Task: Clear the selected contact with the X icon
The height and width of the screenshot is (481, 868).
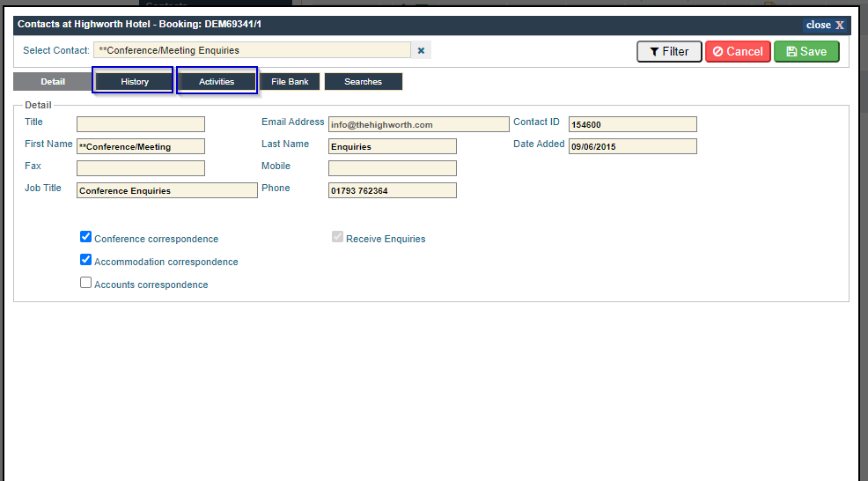Action: coord(422,50)
